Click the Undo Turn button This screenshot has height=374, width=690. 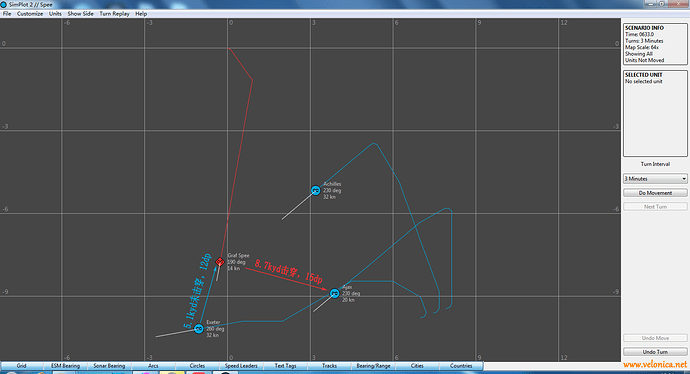(655, 352)
